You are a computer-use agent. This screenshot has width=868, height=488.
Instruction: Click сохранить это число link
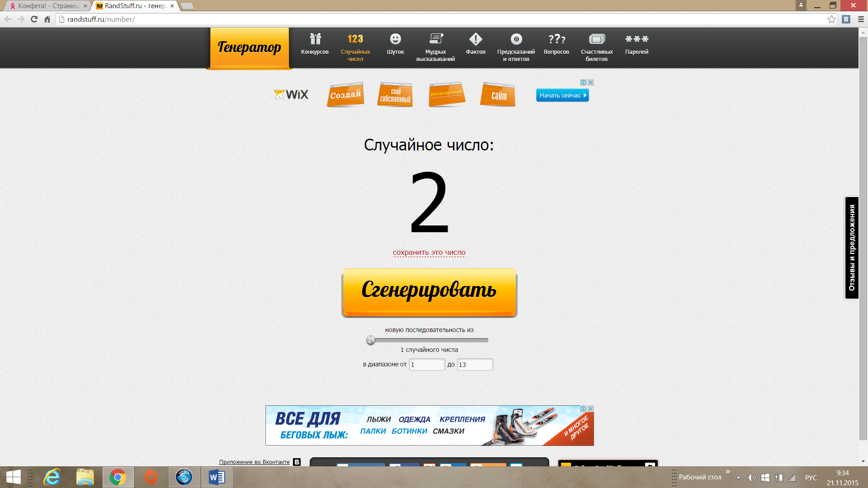tap(429, 253)
